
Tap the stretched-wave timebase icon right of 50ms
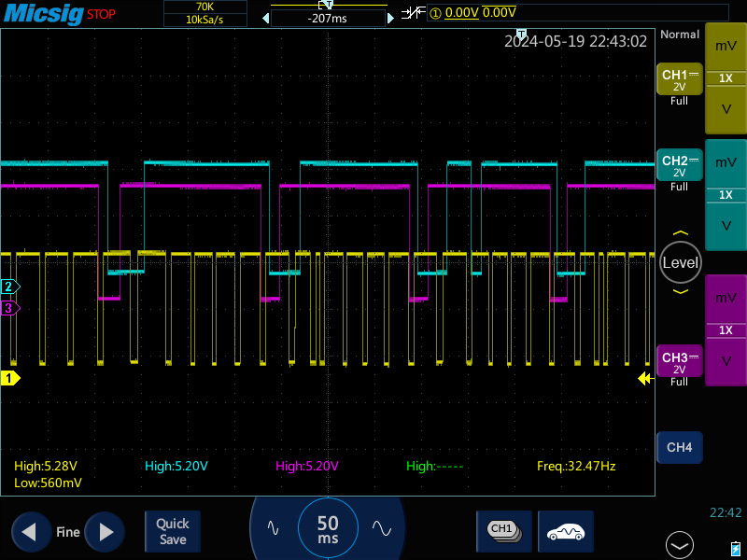click(x=381, y=527)
